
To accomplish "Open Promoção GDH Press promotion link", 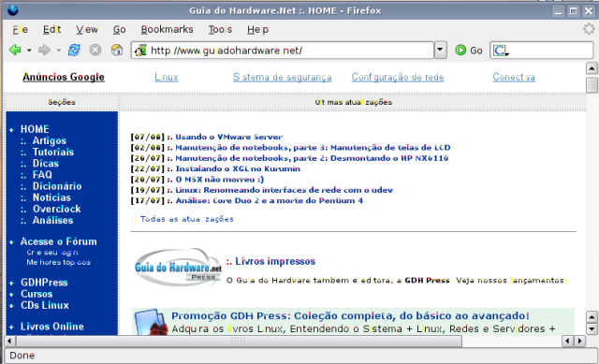I will click(x=350, y=316).
